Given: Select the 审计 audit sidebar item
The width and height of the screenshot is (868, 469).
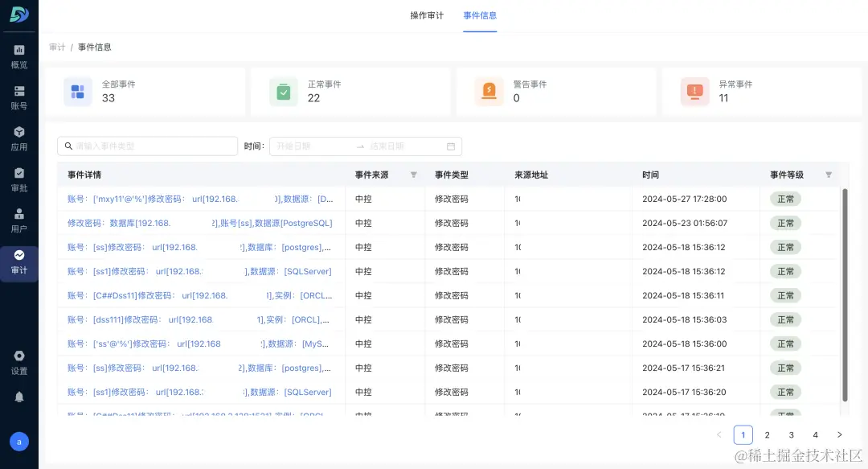Looking at the screenshot, I should point(18,264).
